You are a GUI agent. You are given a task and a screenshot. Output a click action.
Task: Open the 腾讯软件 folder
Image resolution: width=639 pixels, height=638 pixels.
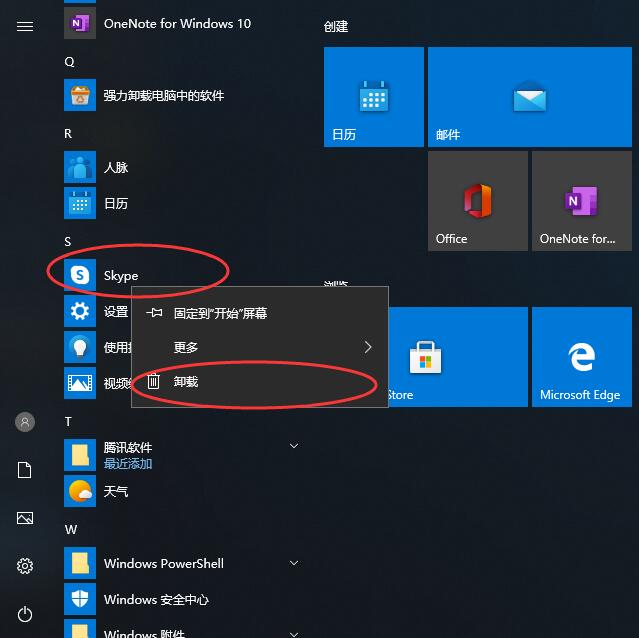click(182, 455)
